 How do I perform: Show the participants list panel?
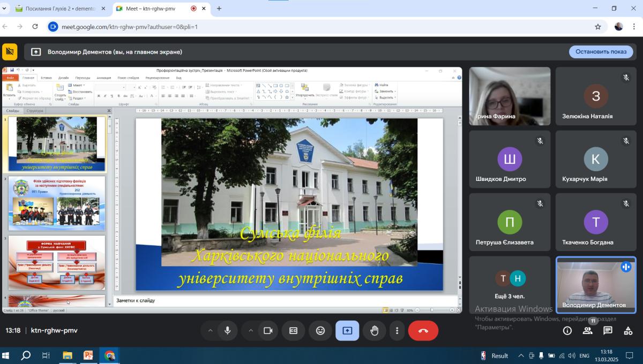coord(587,331)
